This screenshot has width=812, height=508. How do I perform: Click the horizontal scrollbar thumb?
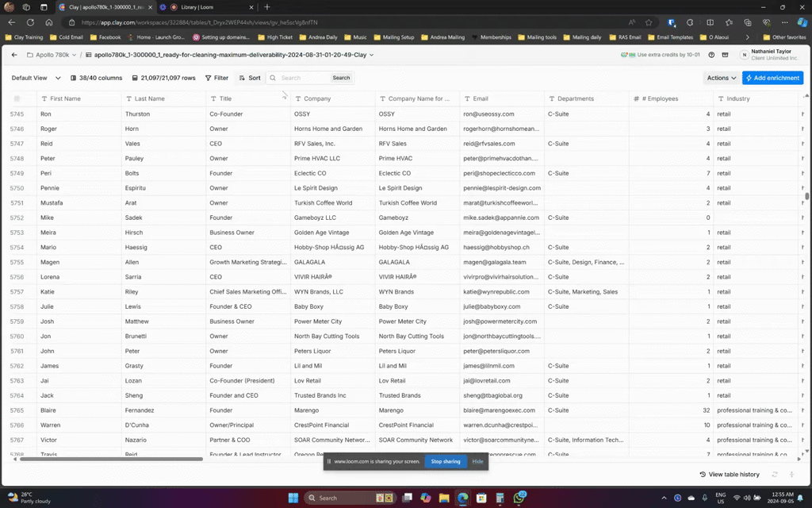point(111,459)
